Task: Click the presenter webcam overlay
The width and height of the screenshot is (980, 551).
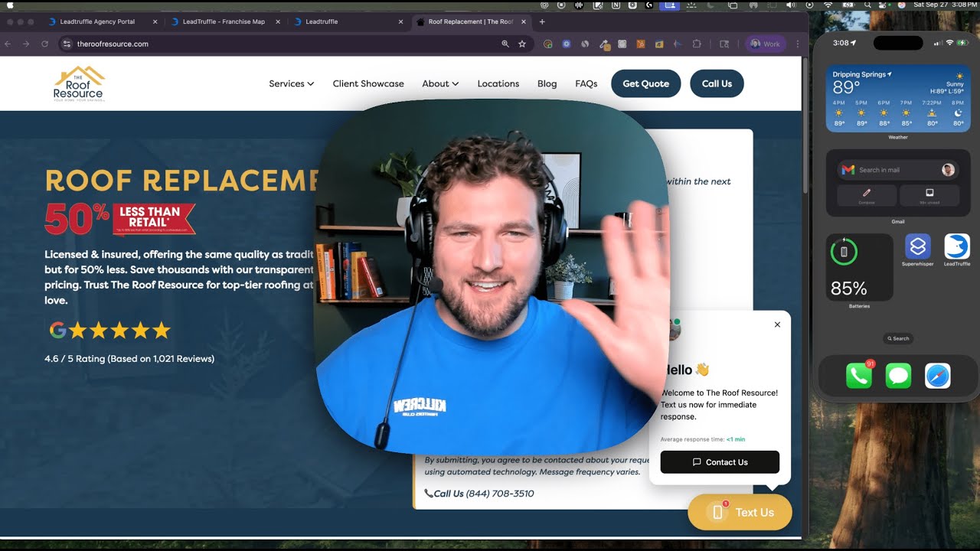Action: coord(492,275)
